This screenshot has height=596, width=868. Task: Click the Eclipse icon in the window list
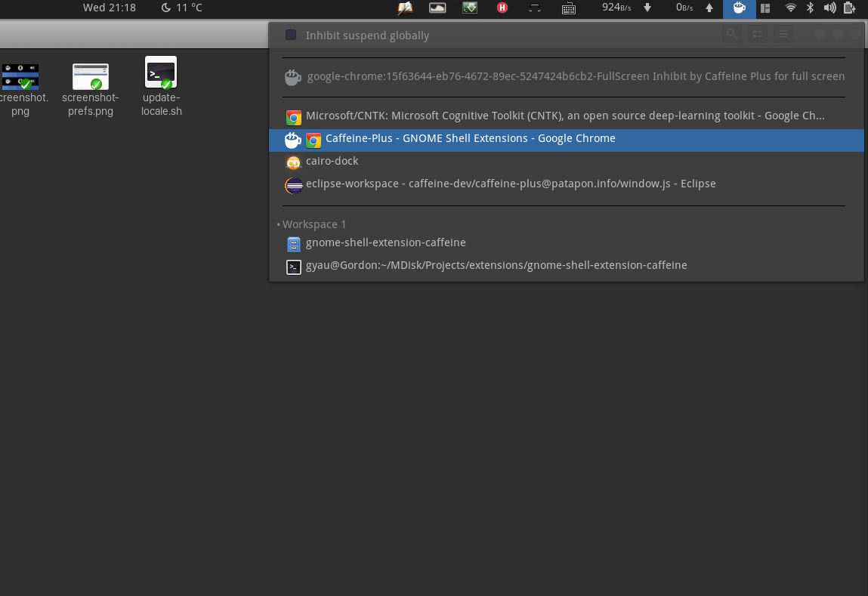point(293,185)
